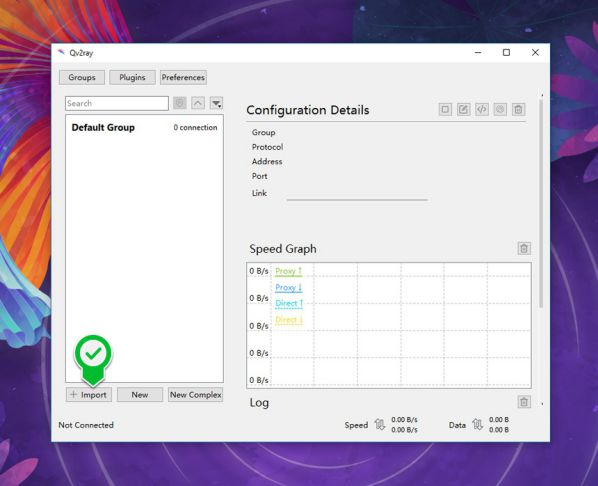Click the Protocol label
This screenshot has width=598, height=486.
click(x=267, y=147)
